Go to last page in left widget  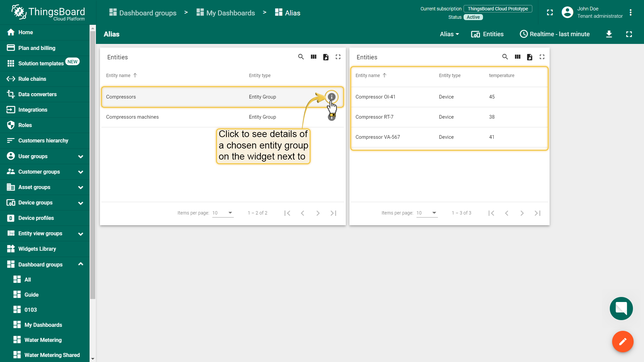(333, 213)
